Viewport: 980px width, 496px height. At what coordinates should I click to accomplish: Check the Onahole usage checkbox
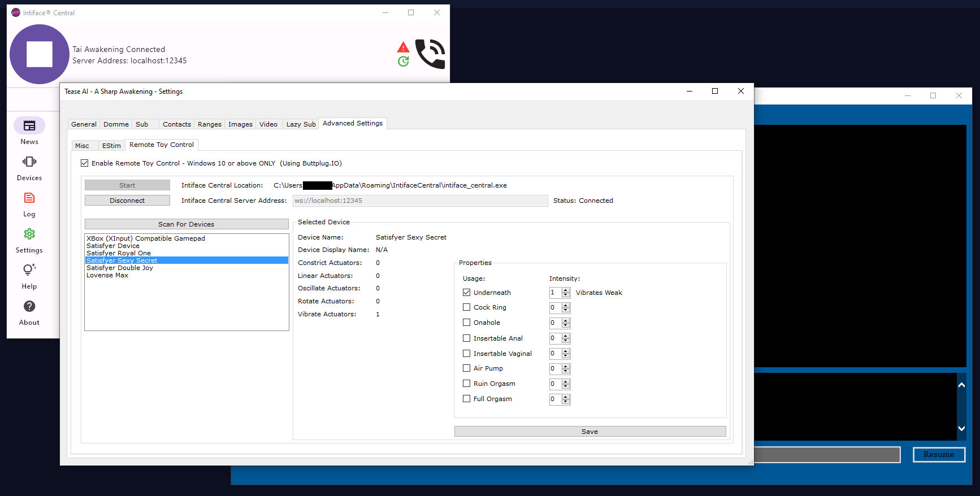coord(466,323)
